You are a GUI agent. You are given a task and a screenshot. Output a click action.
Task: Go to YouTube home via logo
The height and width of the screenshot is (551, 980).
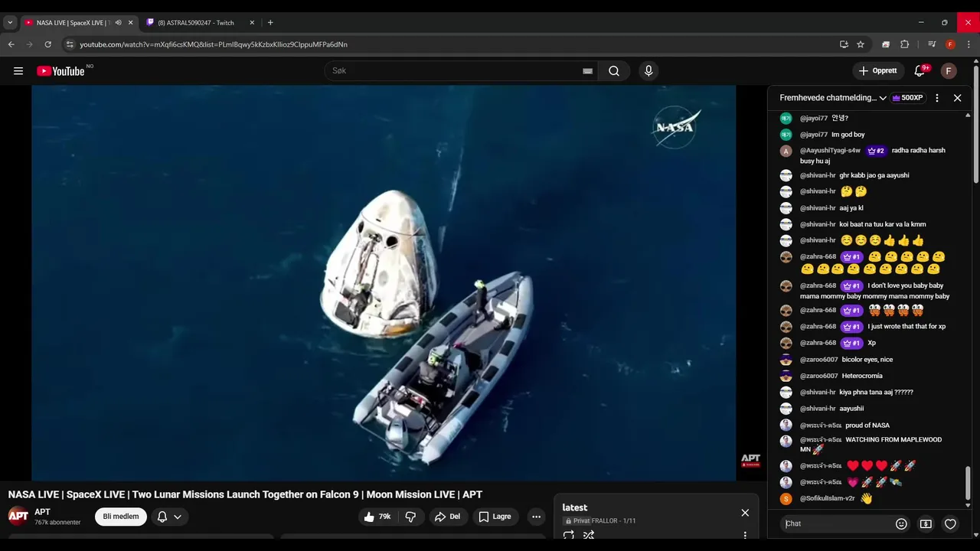(61, 71)
